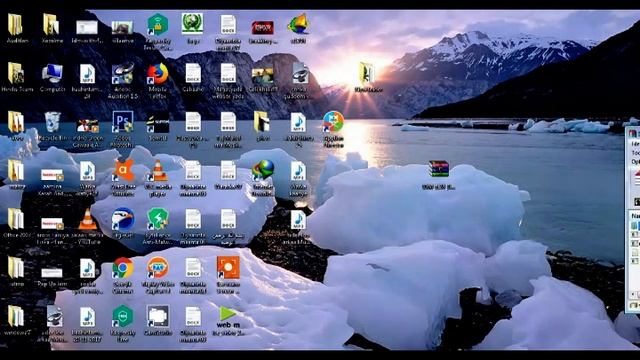Select the Pop Up item icon

point(52,273)
